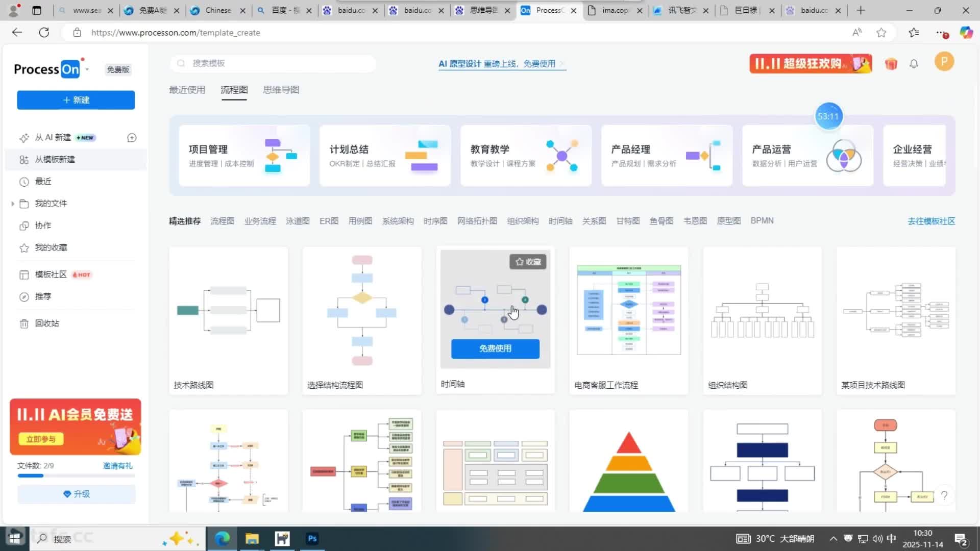Image resolution: width=980 pixels, height=551 pixels.
Task: Open the dropdown arrow beside ProcessOn logo
Action: pos(87,69)
